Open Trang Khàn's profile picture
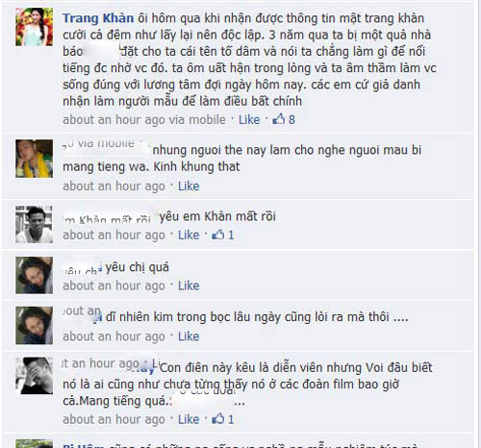This screenshot has height=448, width=481. pos(35,27)
